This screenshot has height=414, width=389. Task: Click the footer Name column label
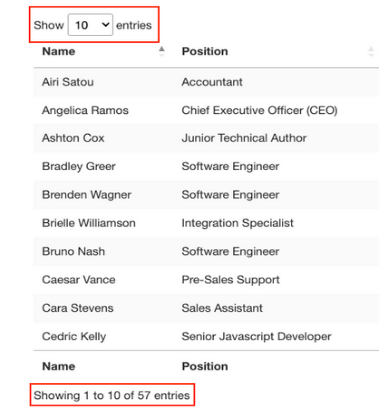59,366
